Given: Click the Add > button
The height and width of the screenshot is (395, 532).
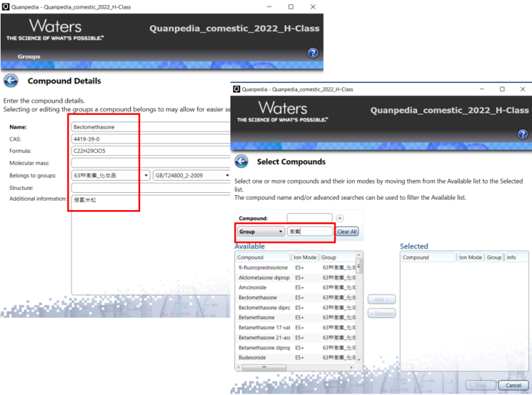Looking at the screenshot, I should click(x=382, y=300).
